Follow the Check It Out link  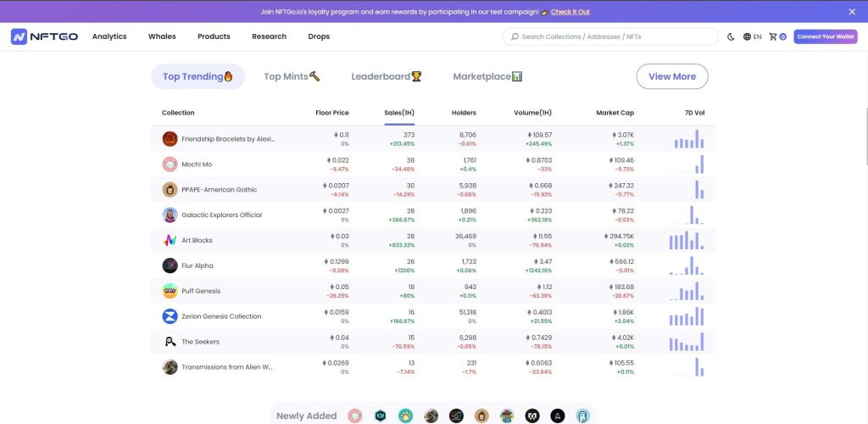tap(570, 12)
